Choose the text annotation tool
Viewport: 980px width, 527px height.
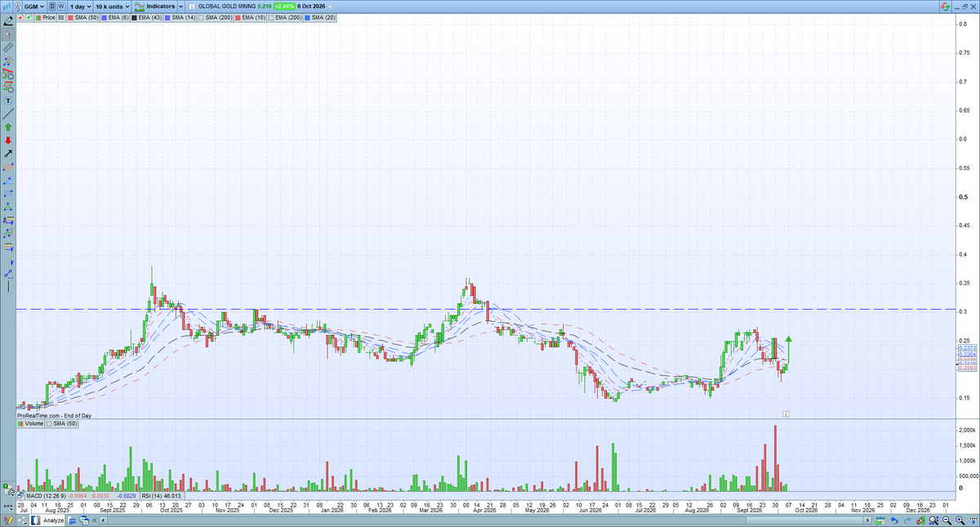(8, 100)
